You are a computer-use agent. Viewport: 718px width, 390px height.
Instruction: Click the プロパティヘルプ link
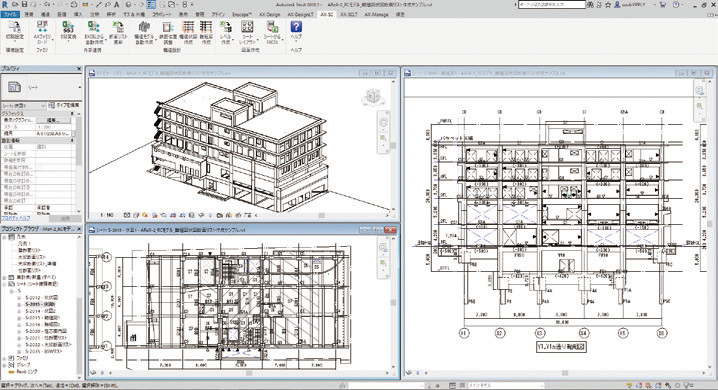pos(15,218)
